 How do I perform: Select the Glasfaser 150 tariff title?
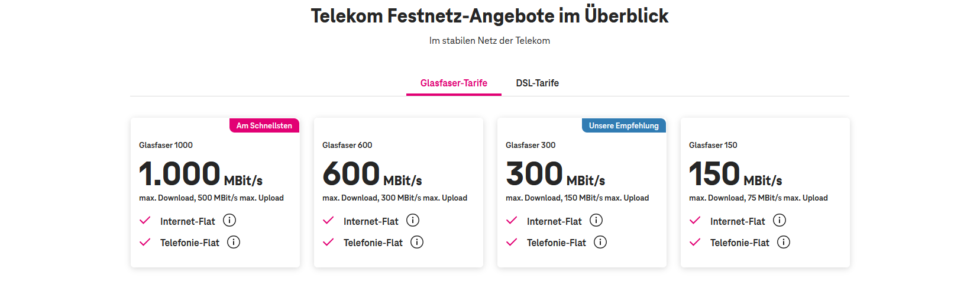click(713, 145)
